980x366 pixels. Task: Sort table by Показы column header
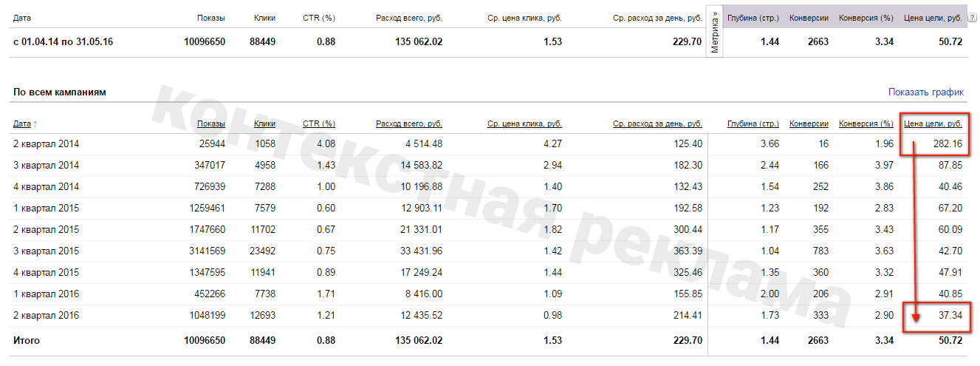211,123
